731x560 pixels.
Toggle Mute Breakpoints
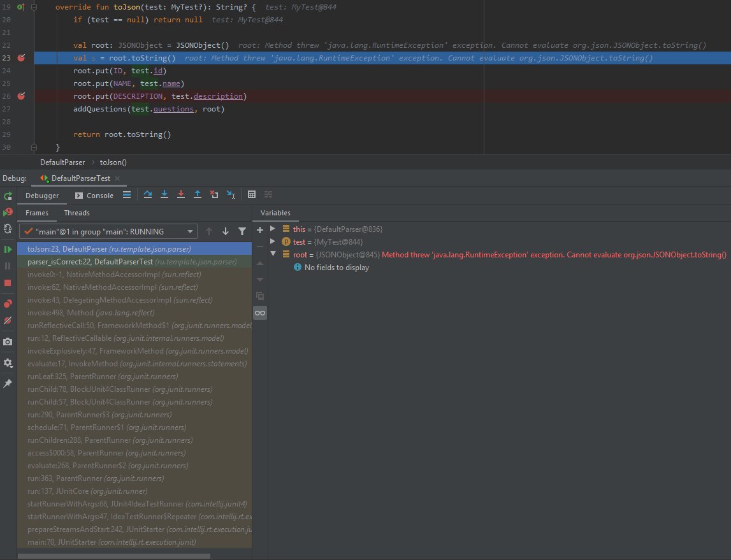8,320
